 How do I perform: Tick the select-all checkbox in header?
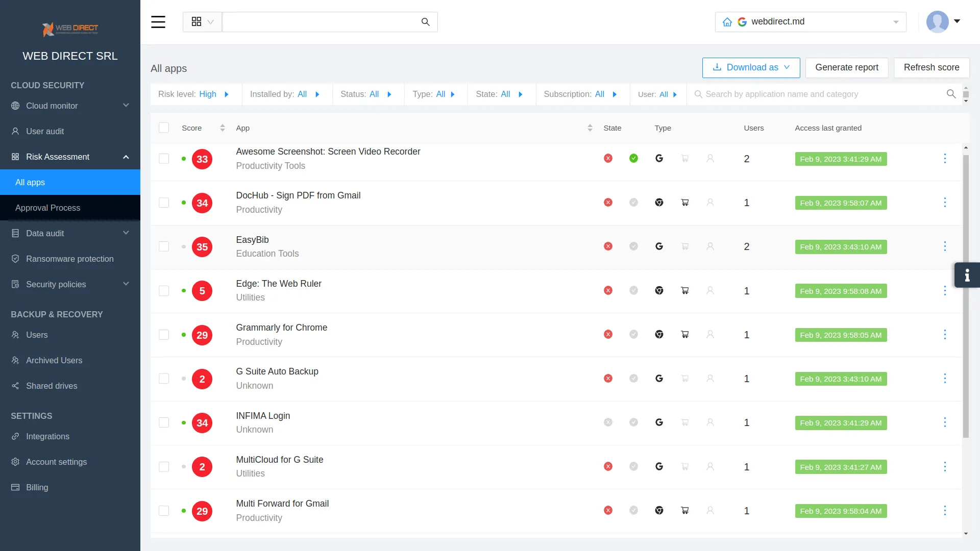coord(164,128)
